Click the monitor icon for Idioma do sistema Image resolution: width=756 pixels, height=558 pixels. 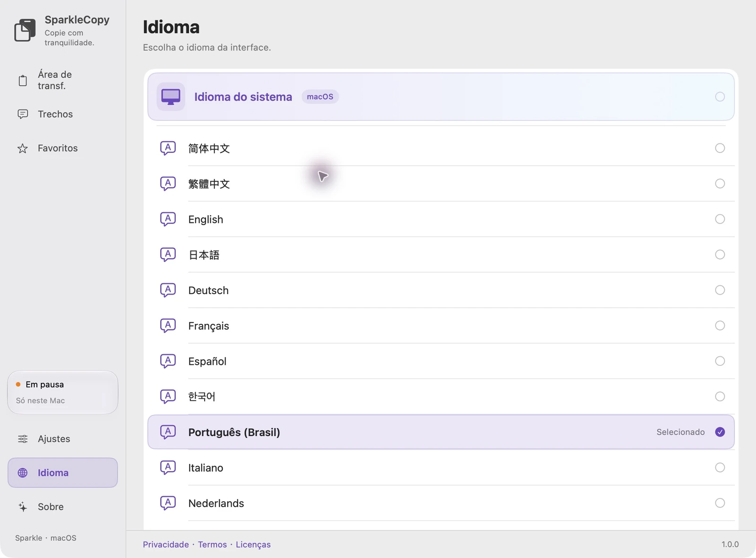pos(171,97)
